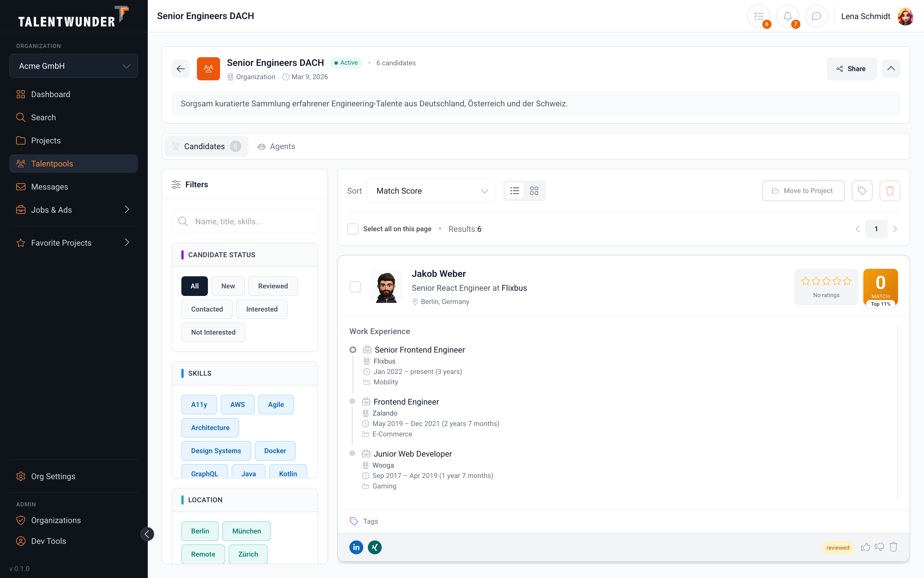Give Jakob Weber a thumbs down
Screen dimensions: 924x578
(x=879, y=547)
